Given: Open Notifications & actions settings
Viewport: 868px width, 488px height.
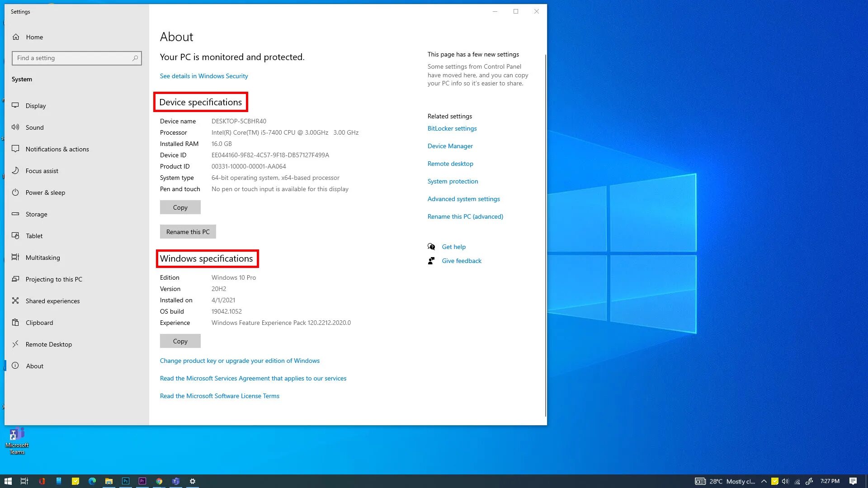Looking at the screenshot, I should (57, 149).
